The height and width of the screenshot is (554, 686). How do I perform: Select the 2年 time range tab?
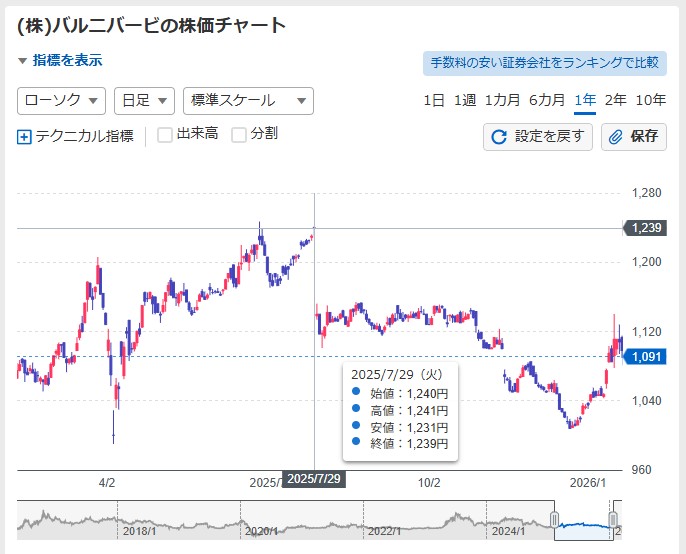(616, 100)
